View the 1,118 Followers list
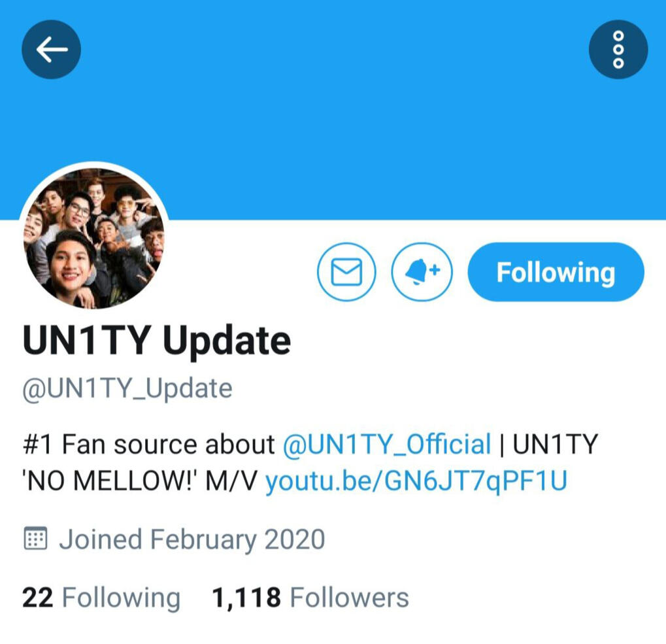 pos(310,598)
